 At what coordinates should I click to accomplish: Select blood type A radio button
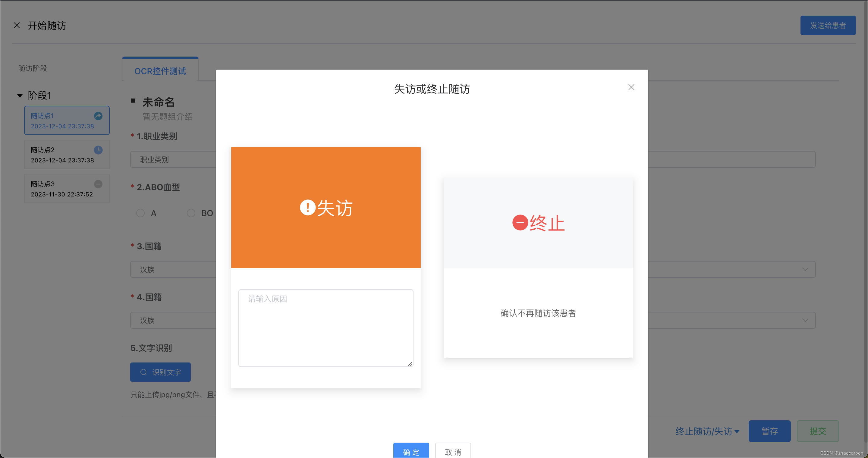(x=140, y=213)
